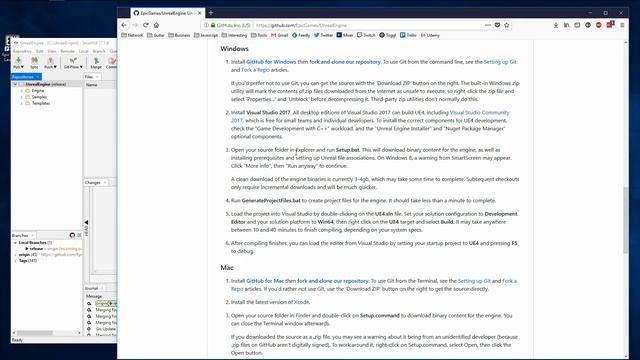Open the Fork a Repo link under Windows
640x360 pixels.
pyautogui.click(x=256, y=70)
